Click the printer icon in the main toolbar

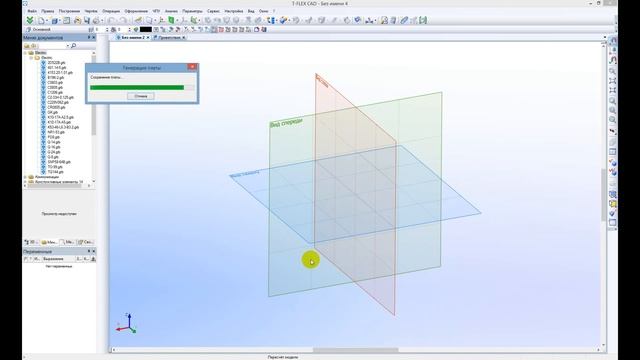tap(96, 20)
